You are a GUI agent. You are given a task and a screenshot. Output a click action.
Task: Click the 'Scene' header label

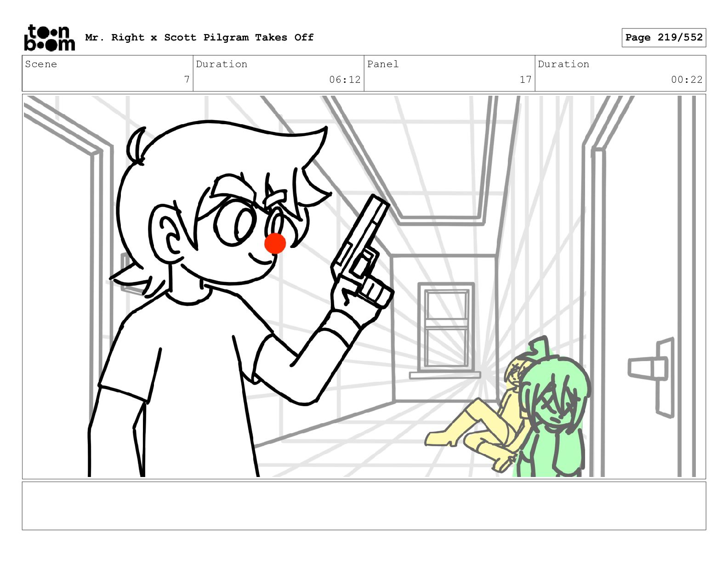coord(41,64)
